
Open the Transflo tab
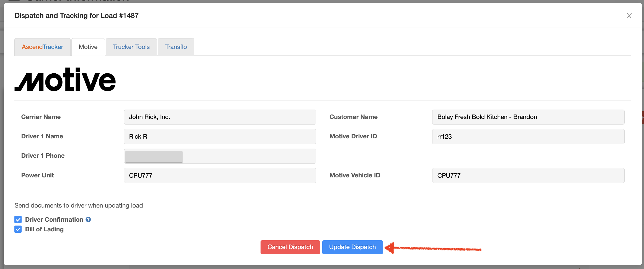[176, 47]
